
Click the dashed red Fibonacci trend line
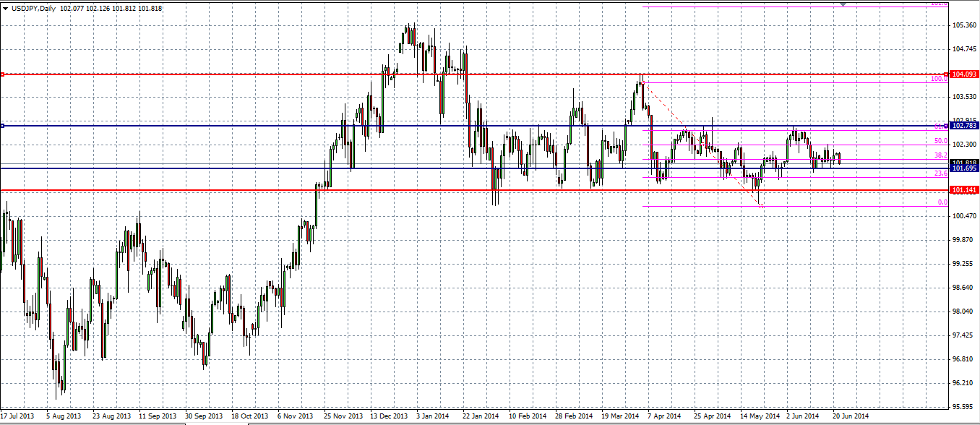pyautogui.click(x=701, y=143)
